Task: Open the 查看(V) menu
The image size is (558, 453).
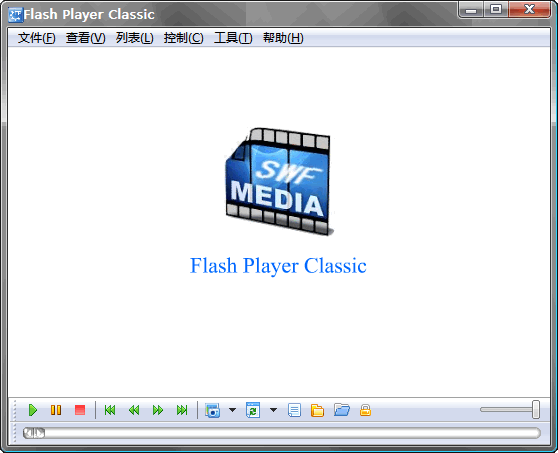Action: tap(85, 38)
